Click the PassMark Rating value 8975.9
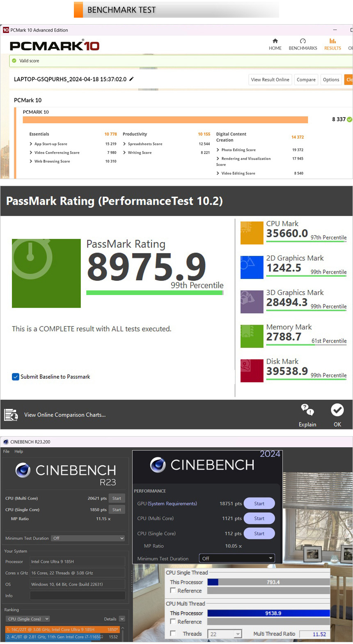The width and height of the screenshot is (353, 644). (x=146, y=267)
